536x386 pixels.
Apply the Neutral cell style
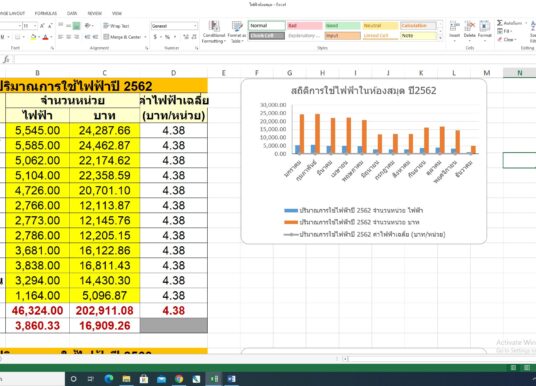(380, 25)
